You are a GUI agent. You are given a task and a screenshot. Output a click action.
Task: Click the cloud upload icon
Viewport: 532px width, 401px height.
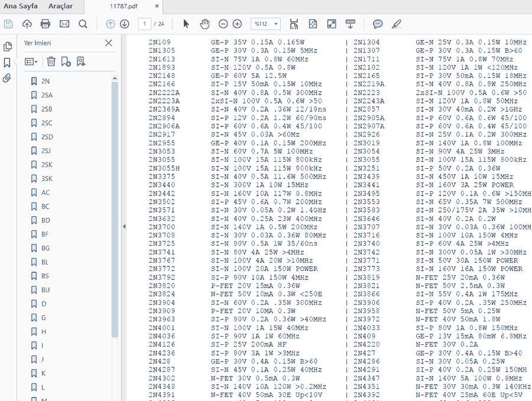click(27, 24)
